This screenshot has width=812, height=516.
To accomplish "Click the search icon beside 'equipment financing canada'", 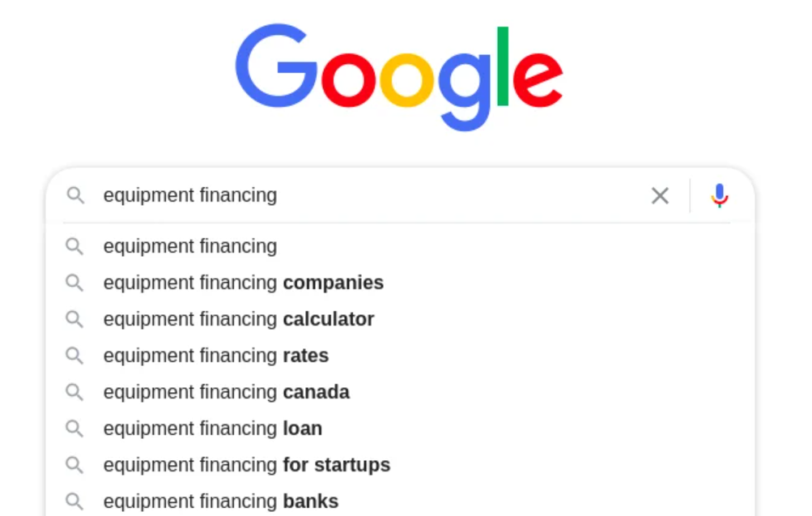I will coord(74,392).
